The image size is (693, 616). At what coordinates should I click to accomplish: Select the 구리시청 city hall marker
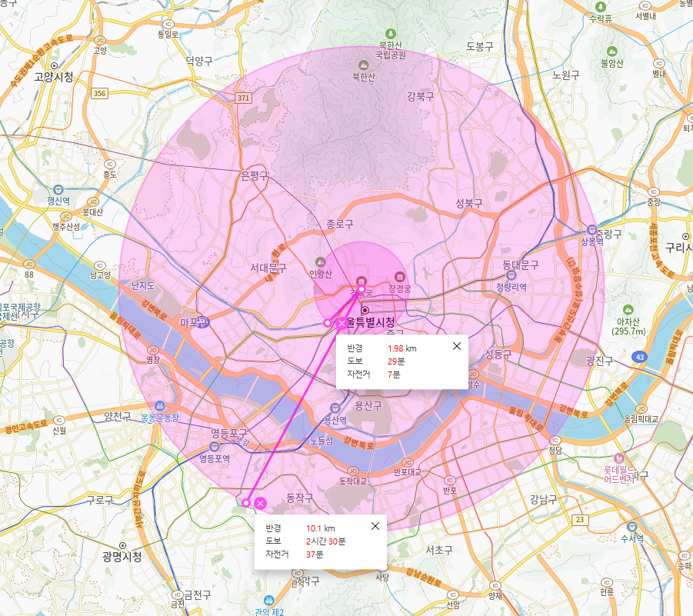685,236
